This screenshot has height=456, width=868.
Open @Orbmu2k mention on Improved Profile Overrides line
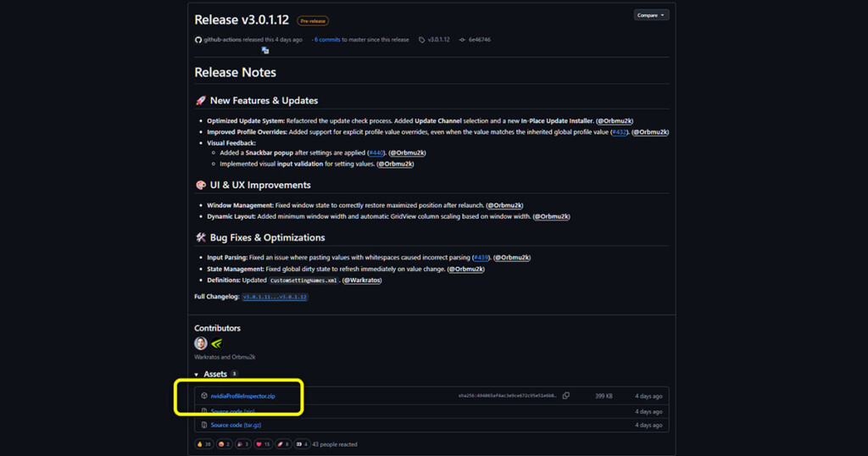650,132
